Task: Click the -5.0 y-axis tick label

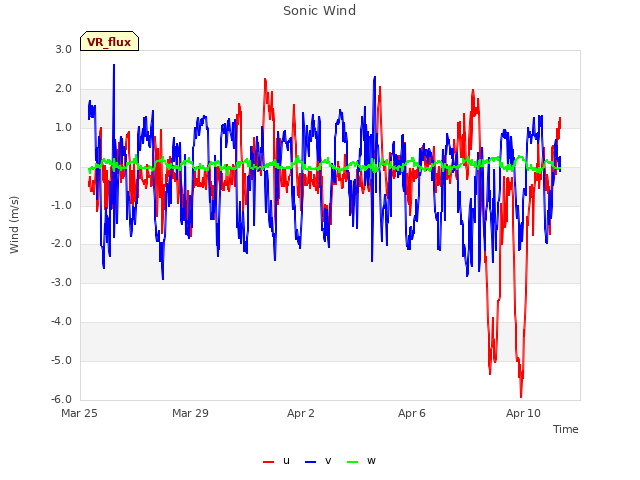Action: (62, 361)
